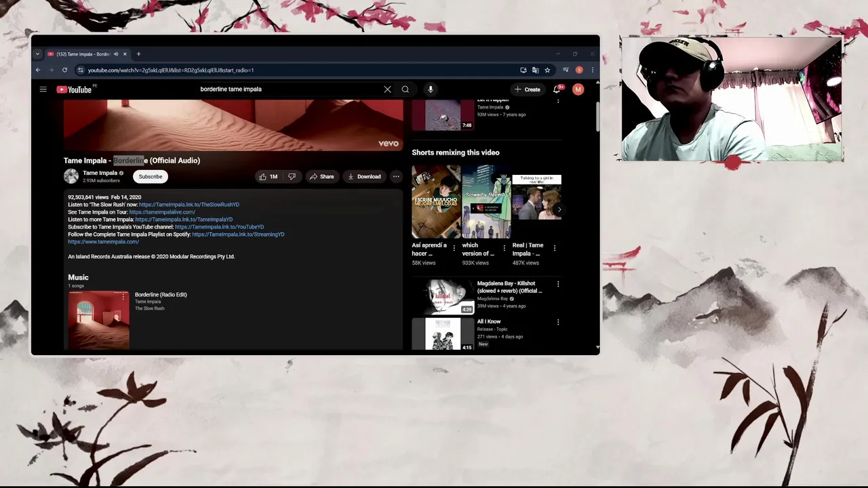Open options for 'All I Know'

click(x=558, y=323)
